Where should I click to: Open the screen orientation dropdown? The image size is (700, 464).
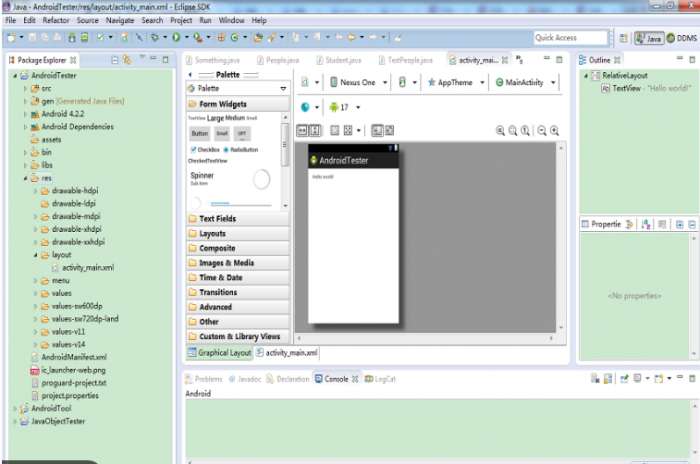click(x=407, y=83)
